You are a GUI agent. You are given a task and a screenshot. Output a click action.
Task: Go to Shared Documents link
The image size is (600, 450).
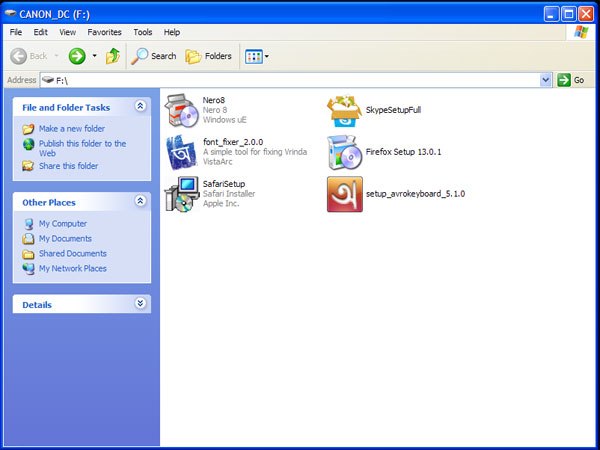[x=73, y=253]
